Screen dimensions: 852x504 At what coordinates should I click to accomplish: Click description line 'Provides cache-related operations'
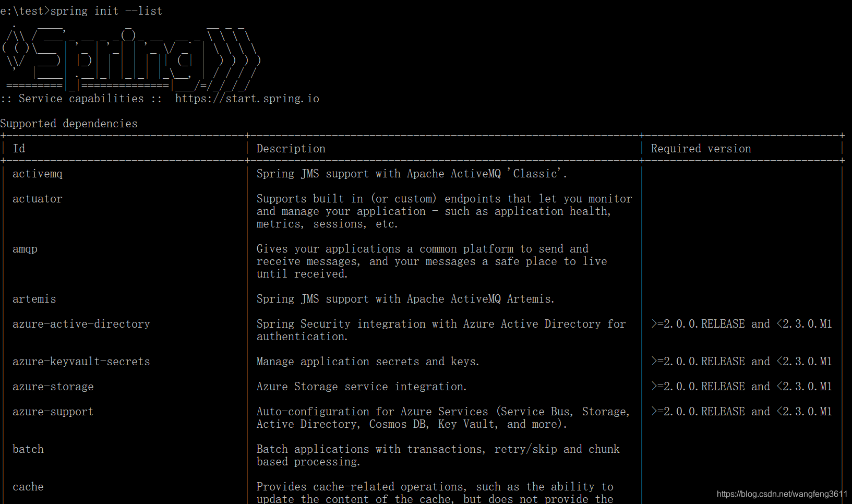click(x=435, y=487)
